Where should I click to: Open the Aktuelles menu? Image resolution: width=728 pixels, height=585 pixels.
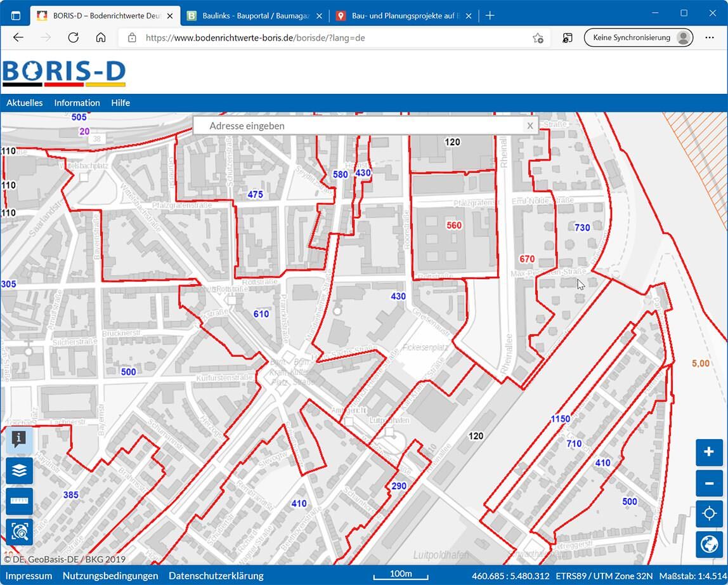pos(25,103)
